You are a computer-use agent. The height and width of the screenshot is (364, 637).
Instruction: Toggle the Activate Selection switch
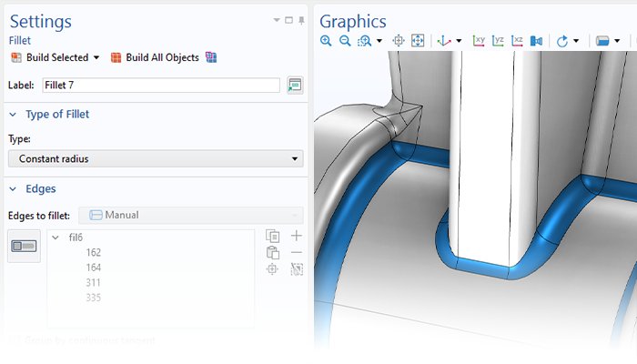point(24,246)
